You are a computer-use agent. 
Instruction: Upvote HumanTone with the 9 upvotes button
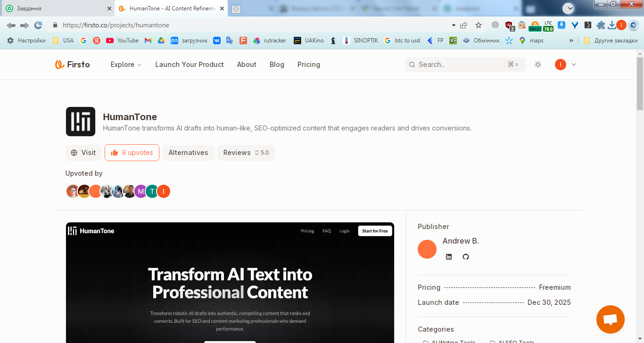132,153
